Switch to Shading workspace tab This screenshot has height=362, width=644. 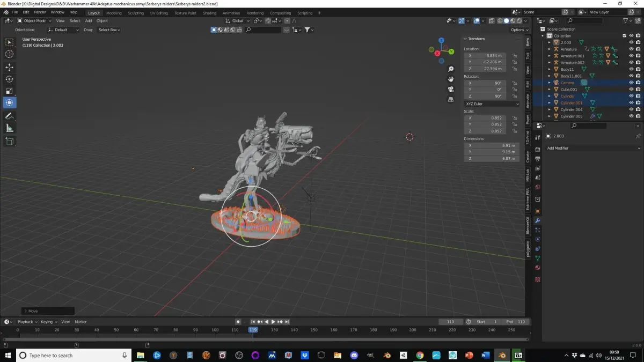coord(209,13)
